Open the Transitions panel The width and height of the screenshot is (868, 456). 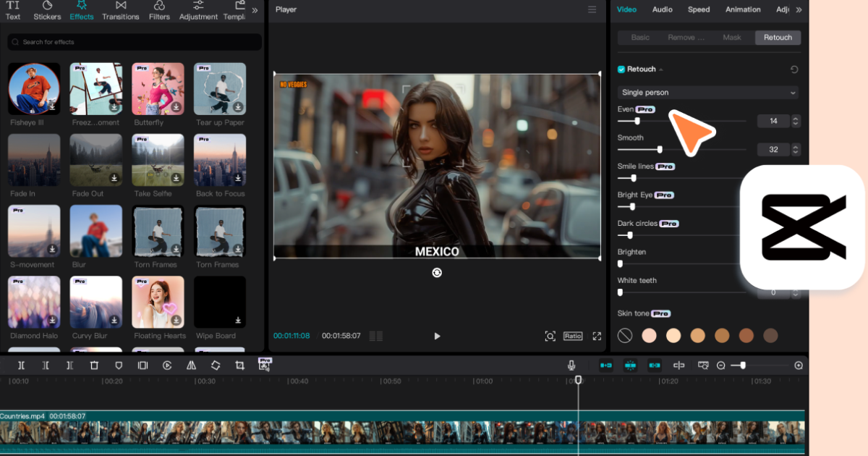[120, 10]
